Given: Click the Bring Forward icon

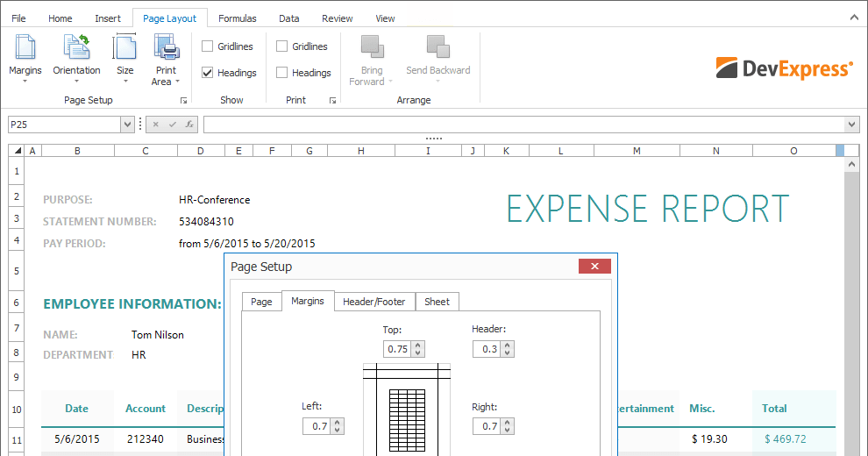Looking at the screenshot, I should click(x=372, y=47).
